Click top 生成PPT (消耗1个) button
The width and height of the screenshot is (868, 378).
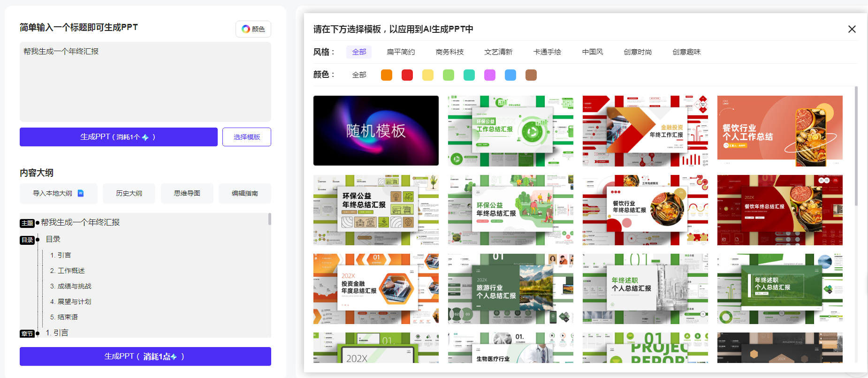coord(118,137)
